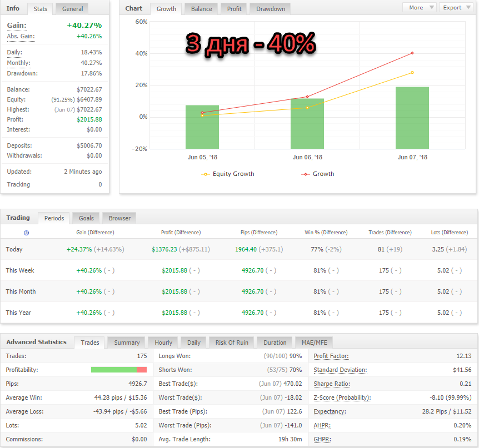This screenshot has height=448, width=479.
Task: Click the Standard Deviation: label
Action: (x=340, y=370)
